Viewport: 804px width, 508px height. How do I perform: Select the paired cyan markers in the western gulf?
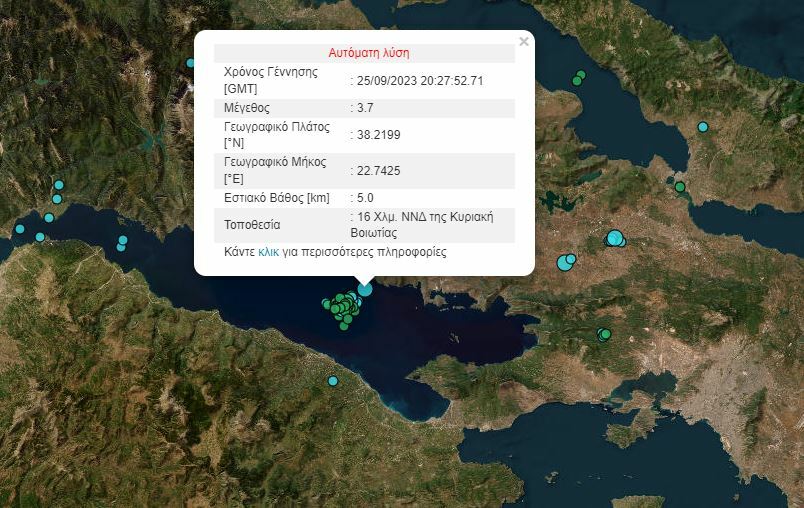pyautogui.click(x=122, y=242)
